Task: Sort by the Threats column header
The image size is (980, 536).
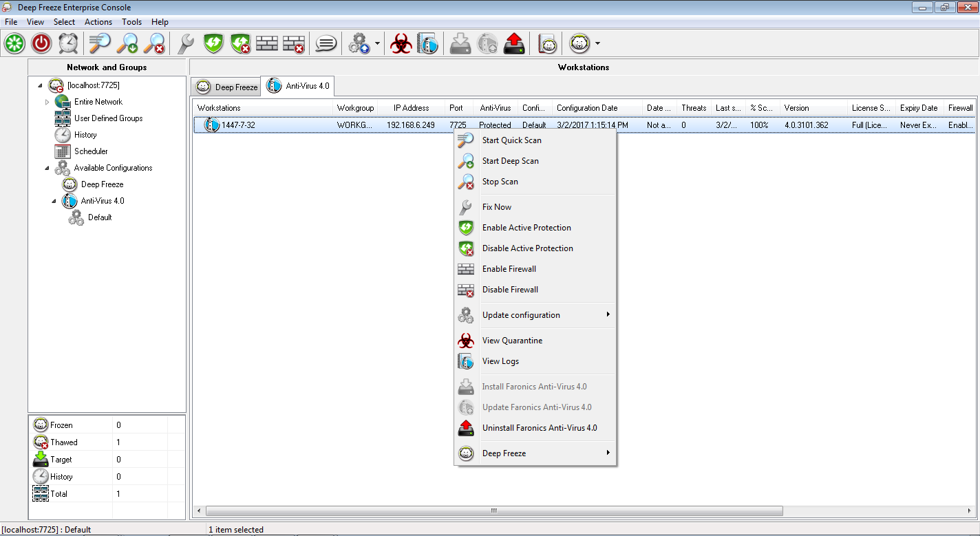Action: pyautogui.click(x=694, y=108)
